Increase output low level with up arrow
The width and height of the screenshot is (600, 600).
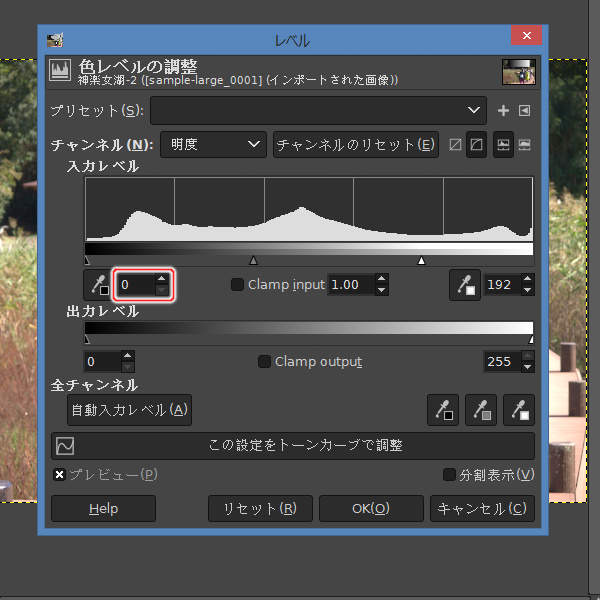click(x=127, y=356)
